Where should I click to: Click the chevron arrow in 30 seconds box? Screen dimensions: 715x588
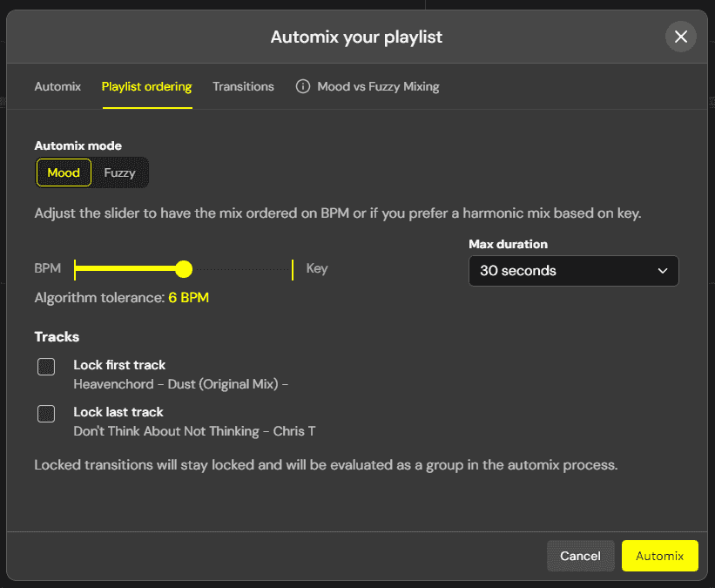(x=662, y=271)
